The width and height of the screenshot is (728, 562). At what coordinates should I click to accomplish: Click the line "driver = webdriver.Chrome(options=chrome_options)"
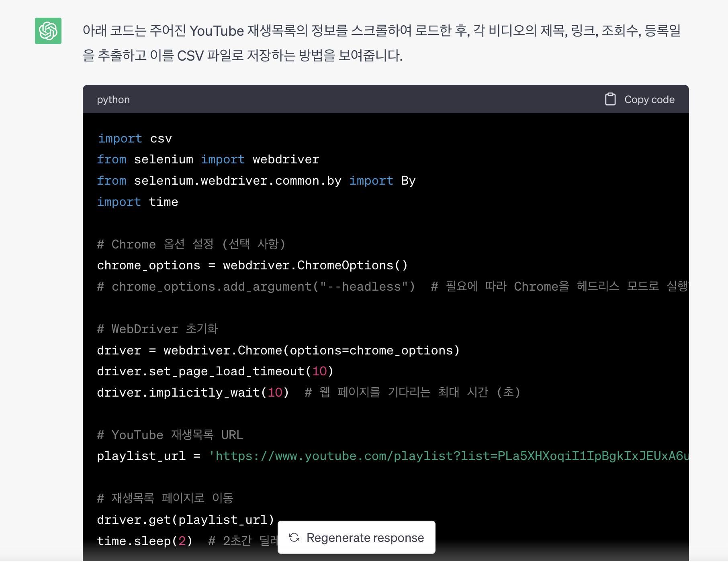tap(278, 350)
